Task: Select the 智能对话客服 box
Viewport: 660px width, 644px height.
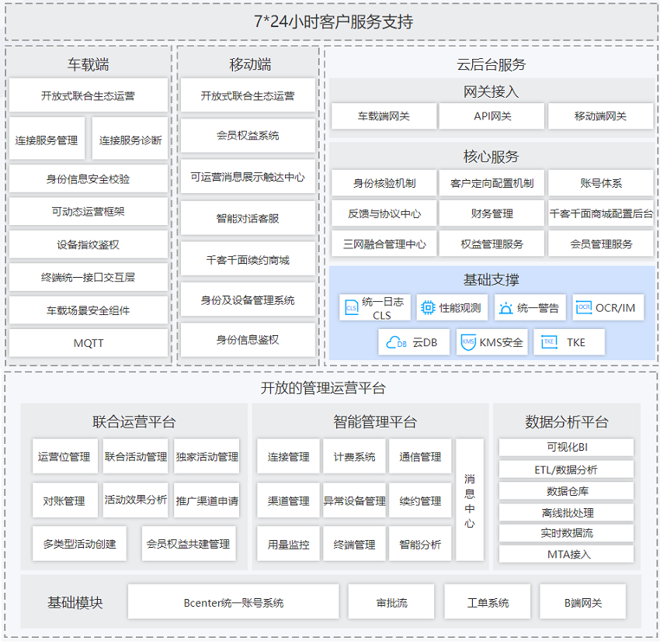Action: 248,219
